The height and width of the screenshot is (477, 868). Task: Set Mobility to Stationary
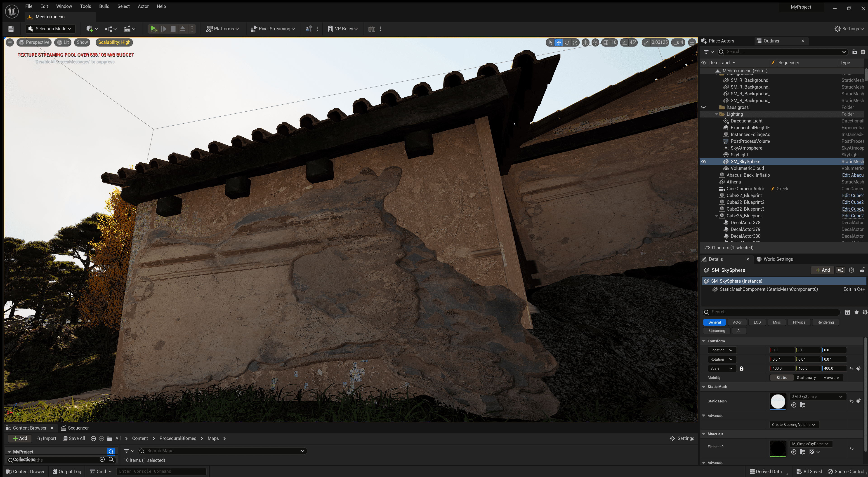[806, 378]
